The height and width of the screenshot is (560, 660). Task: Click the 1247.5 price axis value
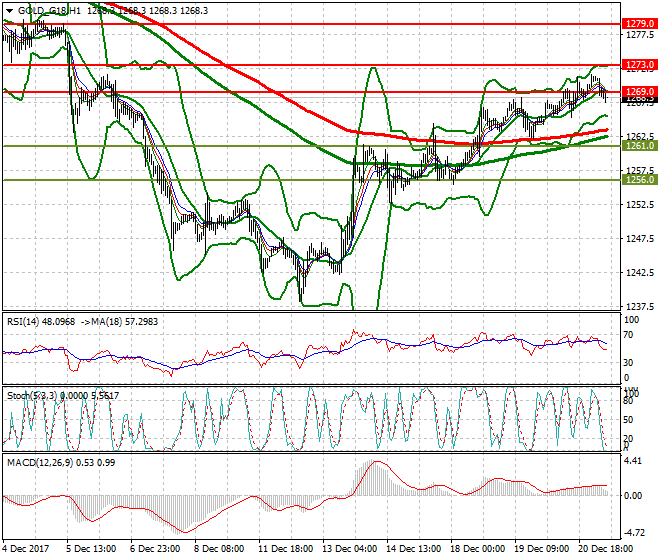[640, 239]
